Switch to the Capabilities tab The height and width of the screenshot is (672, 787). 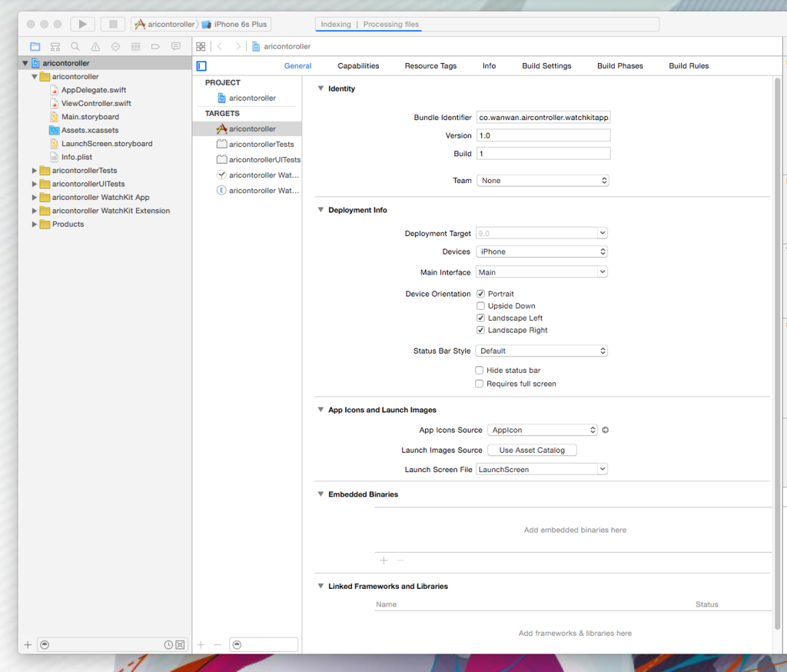[358, 66]
